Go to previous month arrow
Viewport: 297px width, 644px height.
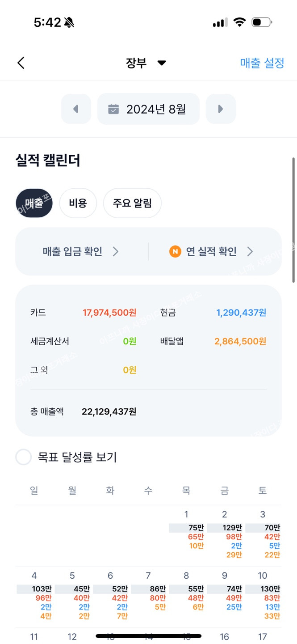click(x=75, y=109)
